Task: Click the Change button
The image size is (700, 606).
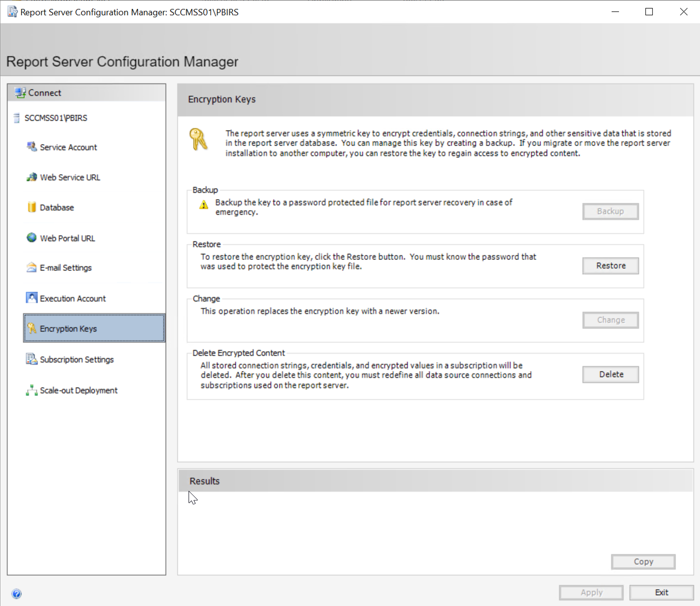Action: [610, 320]
